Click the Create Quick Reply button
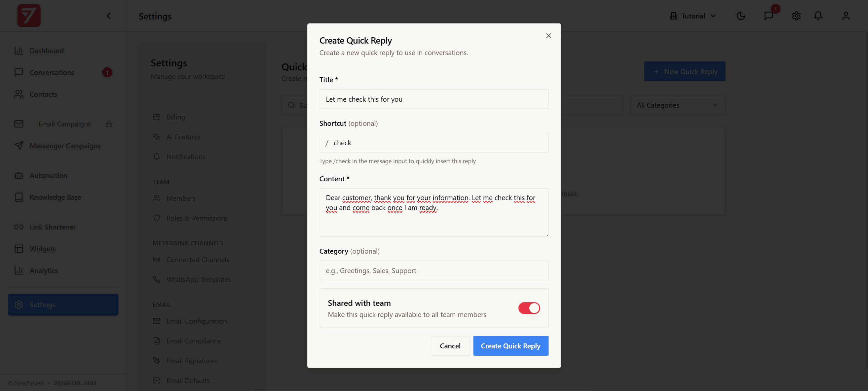868x391 pixels. click(510, 346)
